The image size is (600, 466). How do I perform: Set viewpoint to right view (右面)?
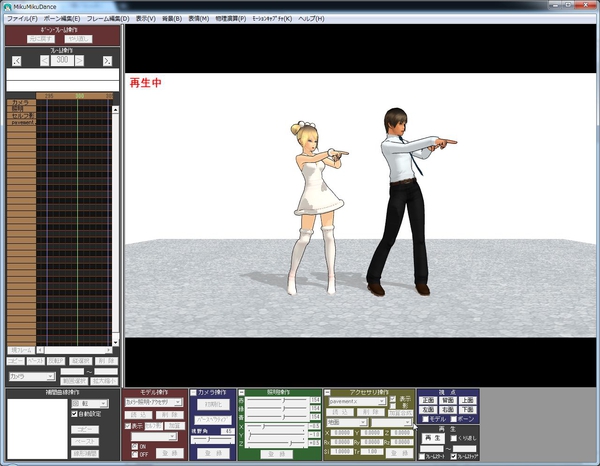point(448,410)
